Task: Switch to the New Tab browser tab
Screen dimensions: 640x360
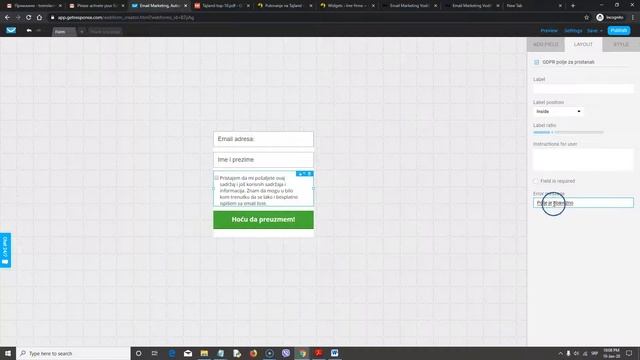Action: click(534, 6)
